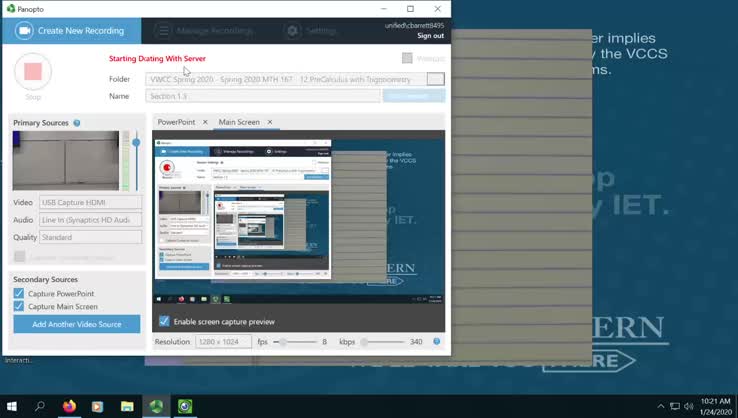The width and height of the screenshot is (738, 418).
Task: Adjust the fps slider
Action: [x=284, y=342]
